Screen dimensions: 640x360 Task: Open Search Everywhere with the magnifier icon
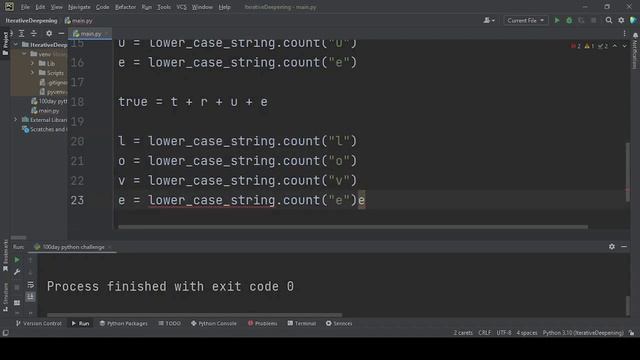coord(609,20)
